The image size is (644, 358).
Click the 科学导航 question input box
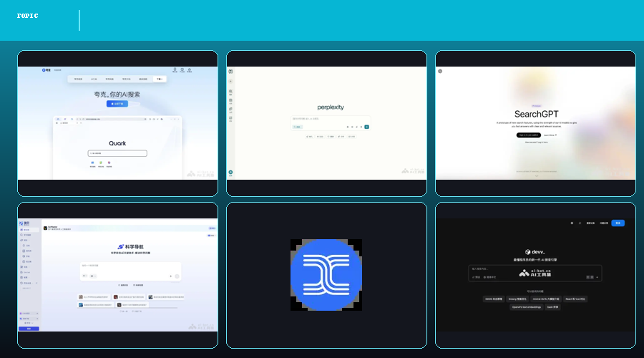(130, 271)
